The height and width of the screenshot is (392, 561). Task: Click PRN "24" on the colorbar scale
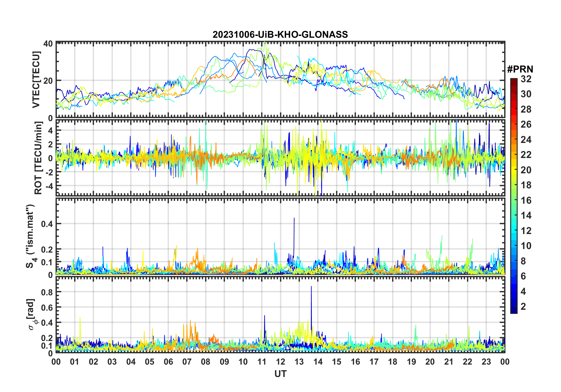tap(526, 140)
